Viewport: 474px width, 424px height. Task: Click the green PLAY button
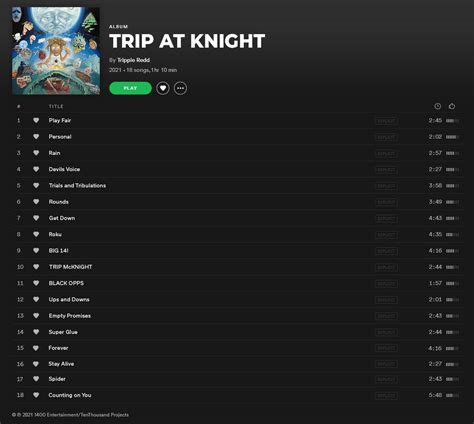(x=130, y=88)
